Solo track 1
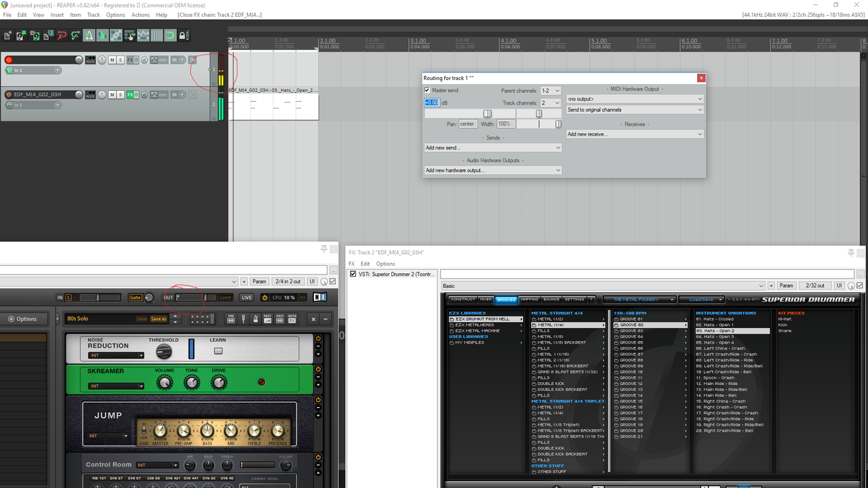868x488 pixels. click(120, 60)
